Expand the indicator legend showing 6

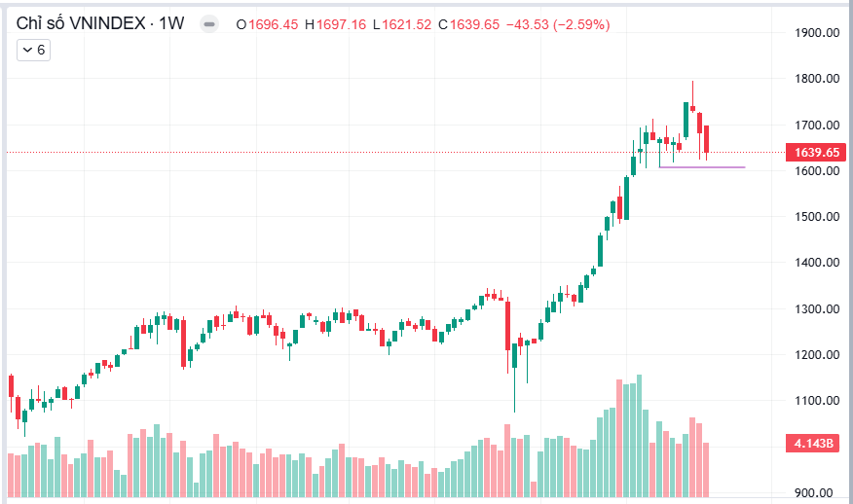pos(34,50)
